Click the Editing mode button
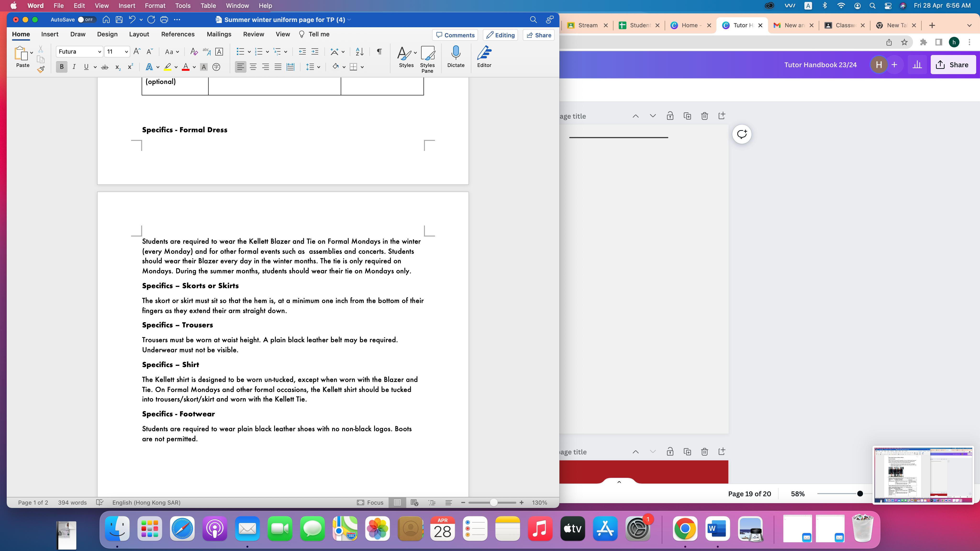Image resolution: width=980 pixels, height=551 pixels. coord(500,35)
